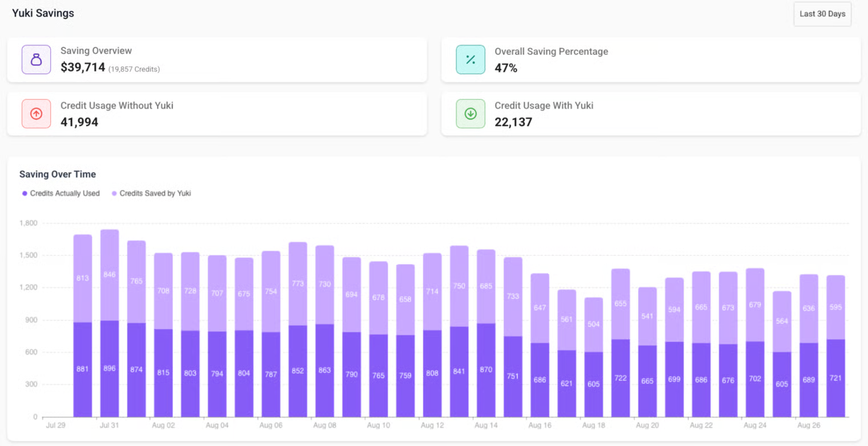
Task: Select the dark bar segment labeled 870
Action: (486, 370)
